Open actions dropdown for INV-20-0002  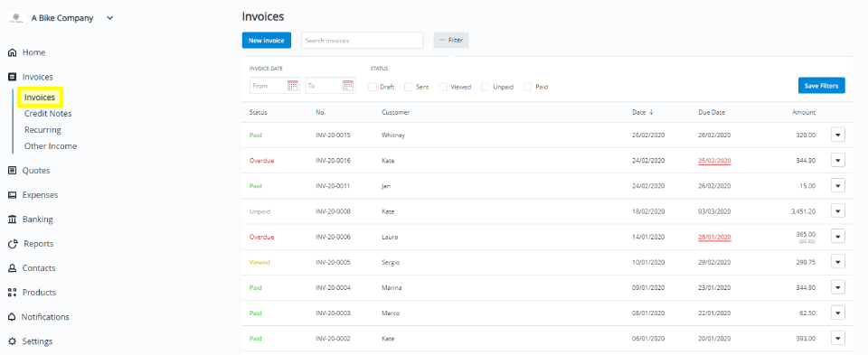[837, 339]
